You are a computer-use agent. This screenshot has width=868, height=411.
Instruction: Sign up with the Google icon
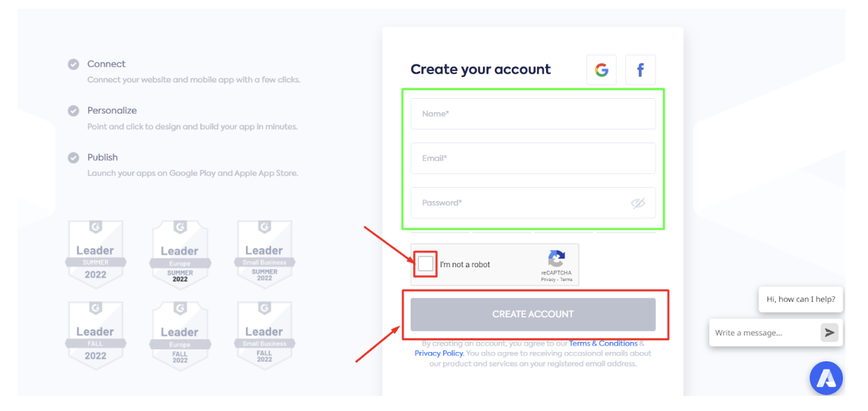(x=601, y=70)
